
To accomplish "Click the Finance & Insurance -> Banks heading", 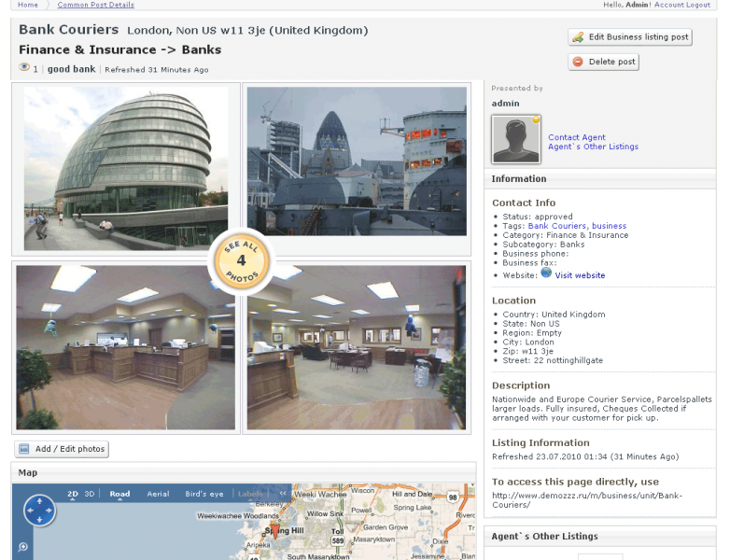I will point(120,49).
